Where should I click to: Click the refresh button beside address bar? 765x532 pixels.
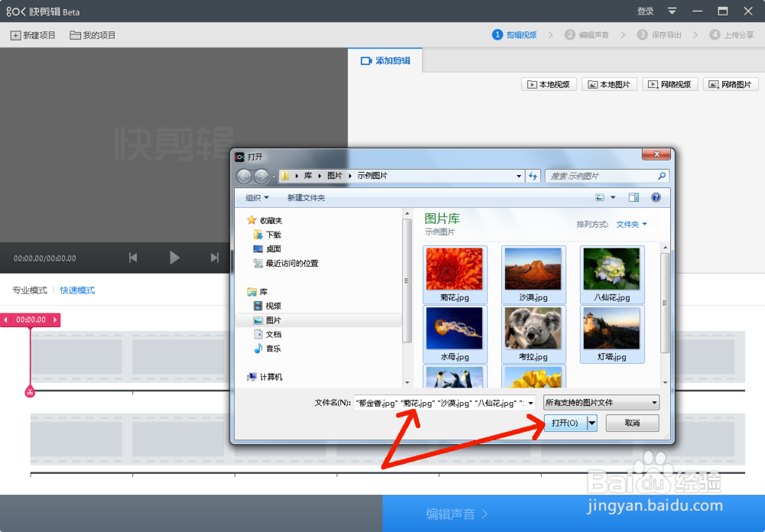pos(532,176)
